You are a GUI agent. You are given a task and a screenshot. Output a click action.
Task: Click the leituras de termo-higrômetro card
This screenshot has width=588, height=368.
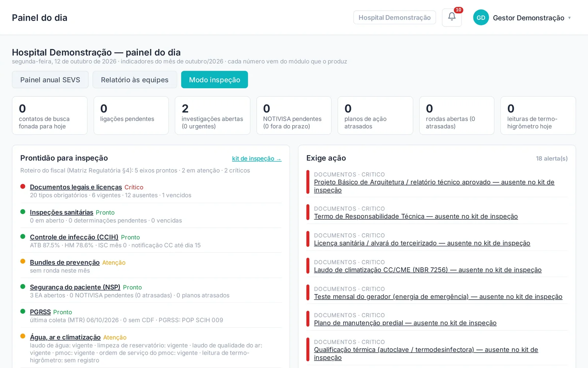pyautogui.click(x=538, y=116)
